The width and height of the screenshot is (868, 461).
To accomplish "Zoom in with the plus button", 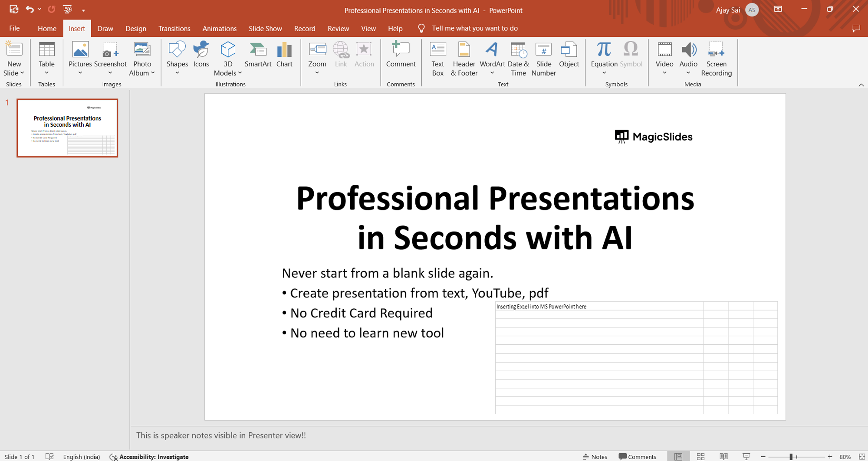I will point(830,457).
